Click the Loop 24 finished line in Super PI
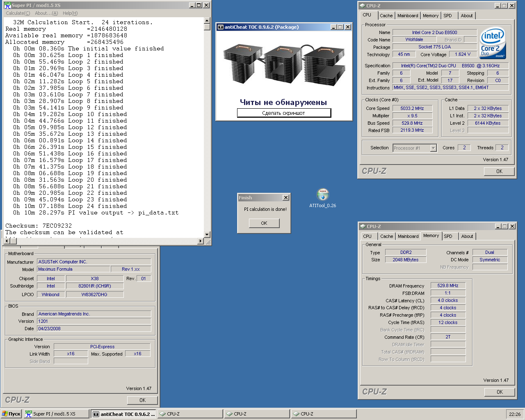The height and width of the screenshot is (420, 525). 70,206
